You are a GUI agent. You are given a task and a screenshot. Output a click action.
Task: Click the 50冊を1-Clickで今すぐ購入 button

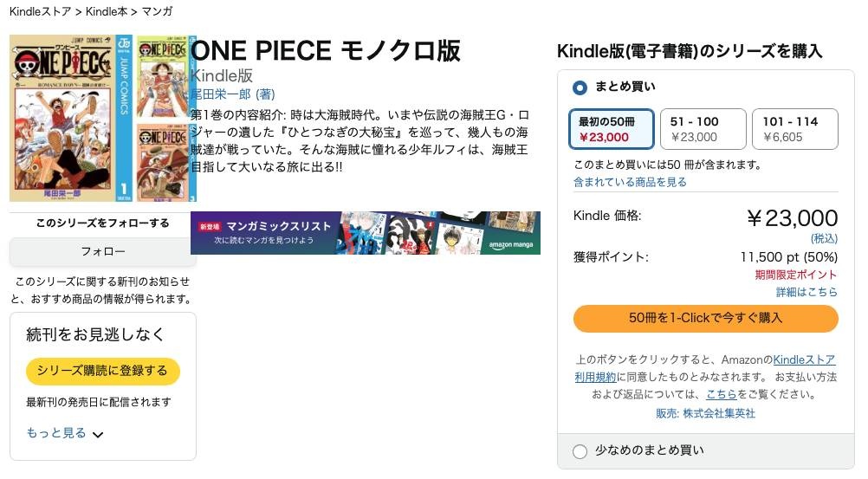[705, 318]
